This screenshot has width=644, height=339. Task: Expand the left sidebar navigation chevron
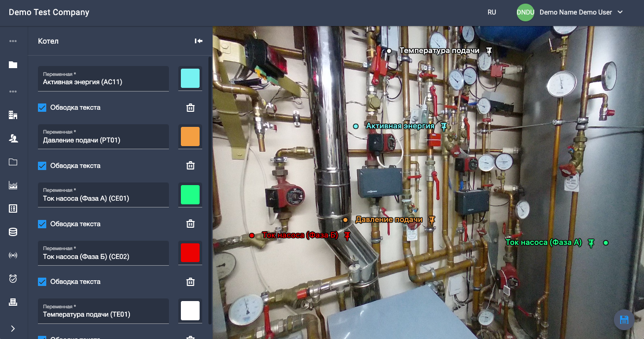tap(13, 329)
